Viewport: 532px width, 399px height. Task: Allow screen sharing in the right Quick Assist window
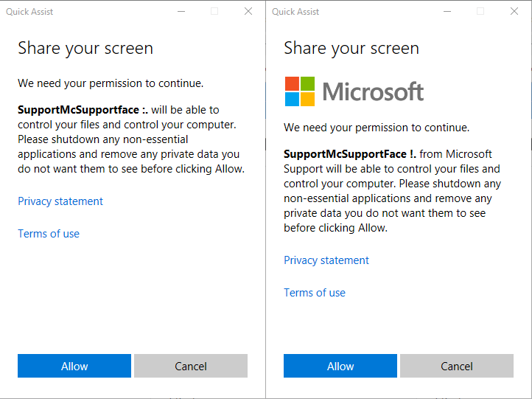coord(340,366)
